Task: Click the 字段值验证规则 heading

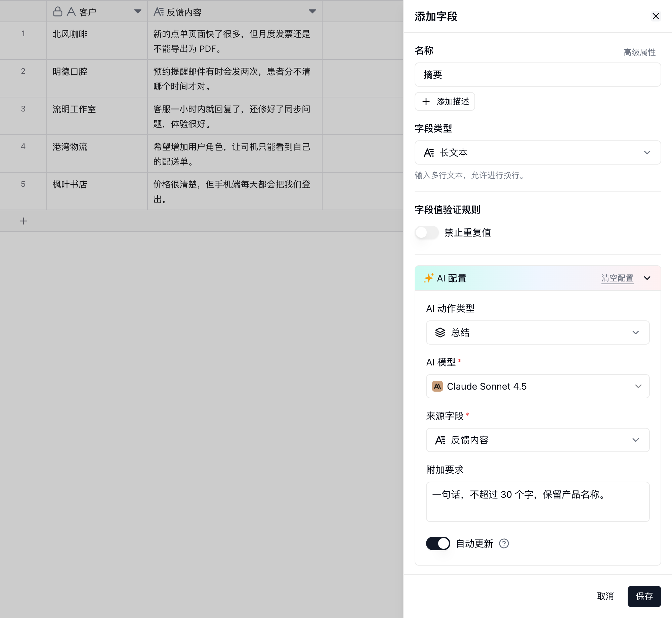Action: [x=448, y=210]
